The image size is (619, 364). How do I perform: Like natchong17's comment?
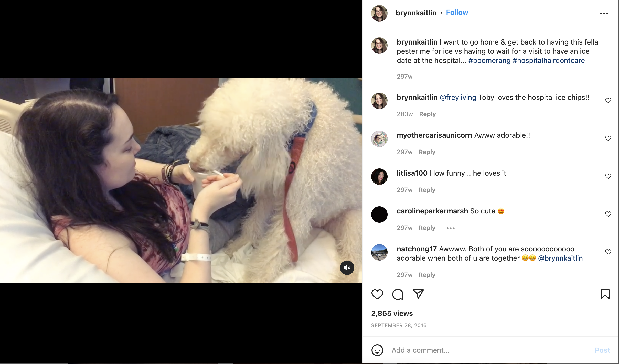(608, 252)
